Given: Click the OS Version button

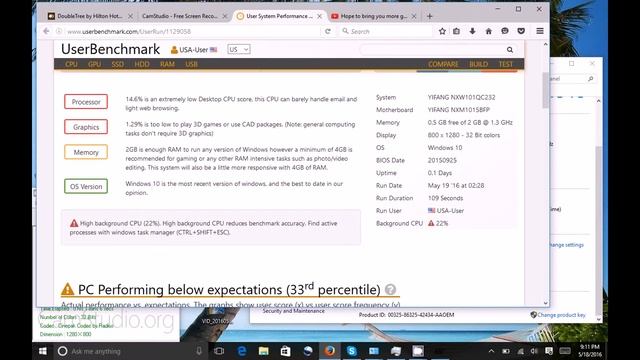Looking at the screenshot, I should (x=86, y=186).
